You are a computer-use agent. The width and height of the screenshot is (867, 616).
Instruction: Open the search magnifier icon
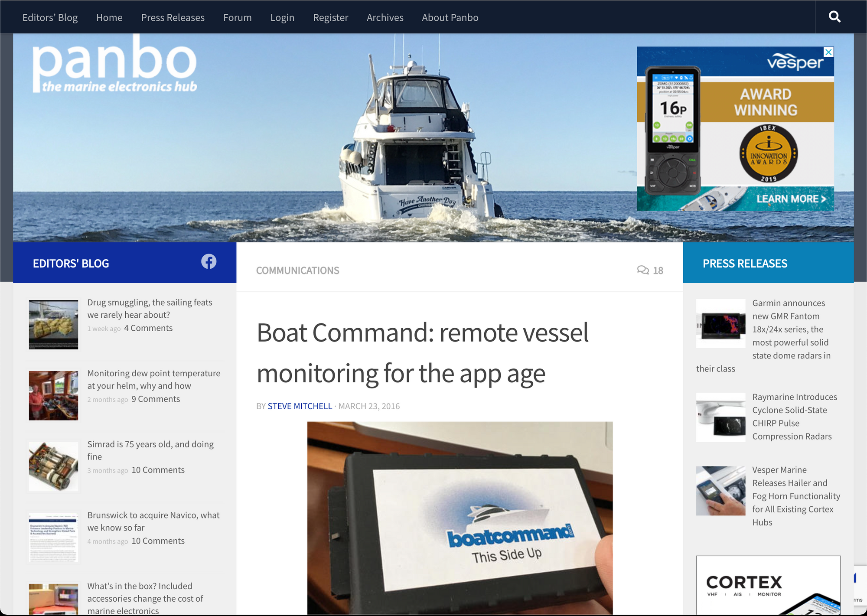coord(834,17)
